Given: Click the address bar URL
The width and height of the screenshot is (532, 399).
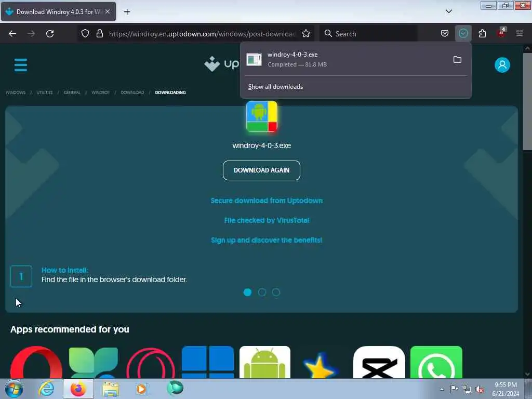Looking at the screenshot, I should pos(202,34).
